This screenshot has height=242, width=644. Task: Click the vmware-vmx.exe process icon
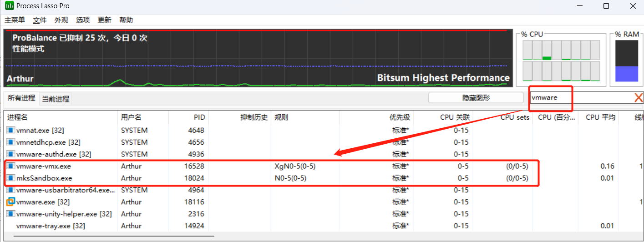click(x=11, y=166)
